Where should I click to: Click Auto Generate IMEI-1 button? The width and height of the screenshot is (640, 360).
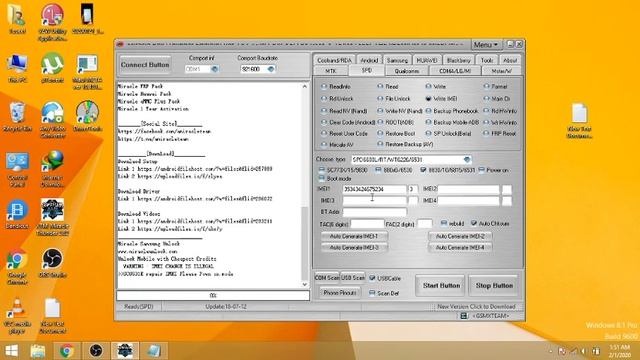pos(354,236)
